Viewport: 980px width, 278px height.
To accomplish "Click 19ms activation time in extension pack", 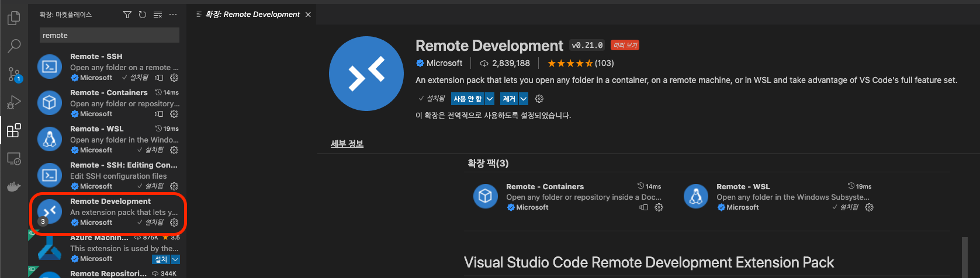I will [x=860, y=186].
